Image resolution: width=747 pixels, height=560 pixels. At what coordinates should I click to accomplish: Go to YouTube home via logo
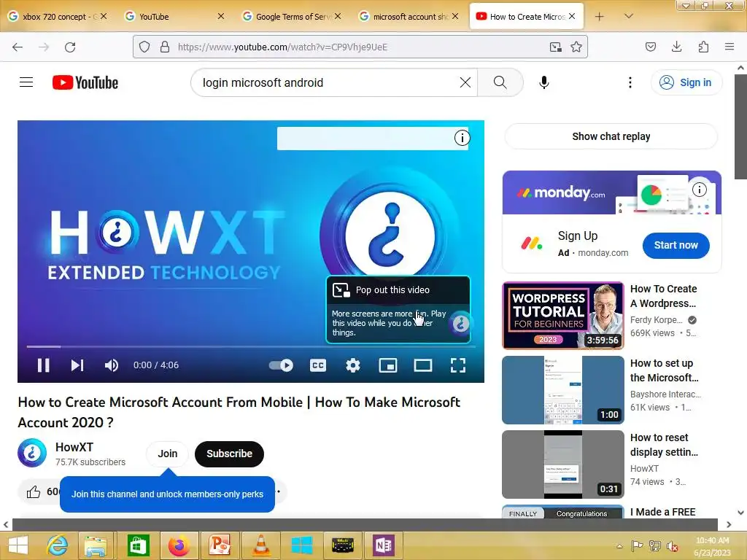[85, 82]
